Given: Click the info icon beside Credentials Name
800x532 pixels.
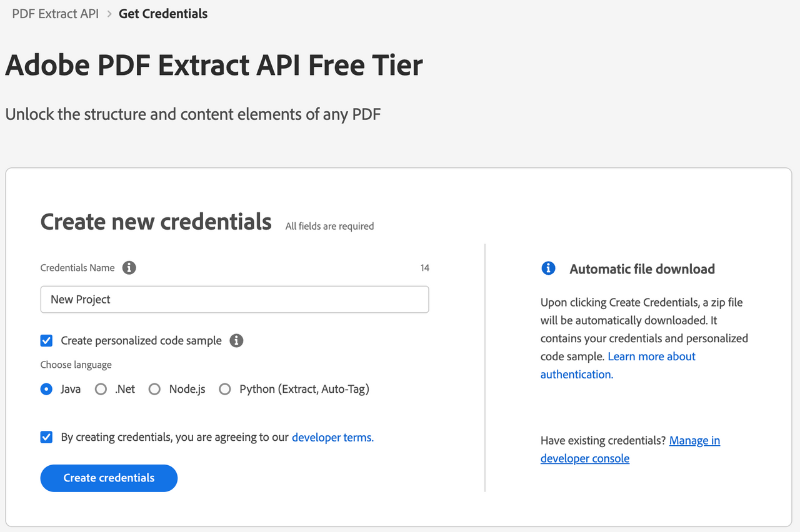Looking at the screenshot, I should [x=129, y=268].
